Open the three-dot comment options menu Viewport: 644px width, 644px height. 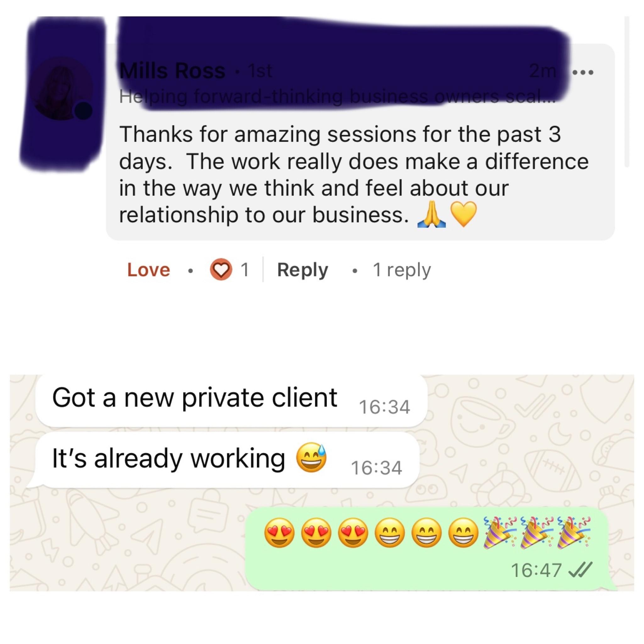[583, 72]
